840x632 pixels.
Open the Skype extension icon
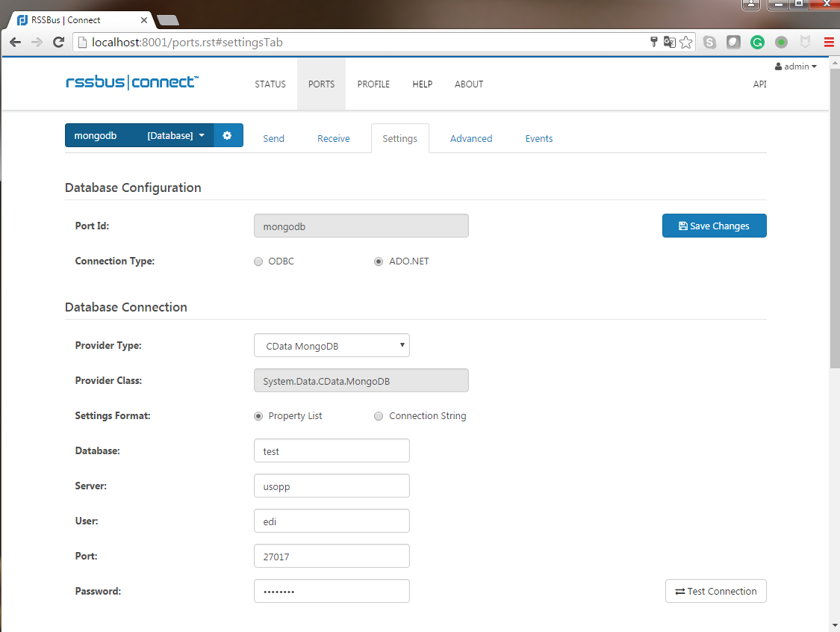pos(709,43)
